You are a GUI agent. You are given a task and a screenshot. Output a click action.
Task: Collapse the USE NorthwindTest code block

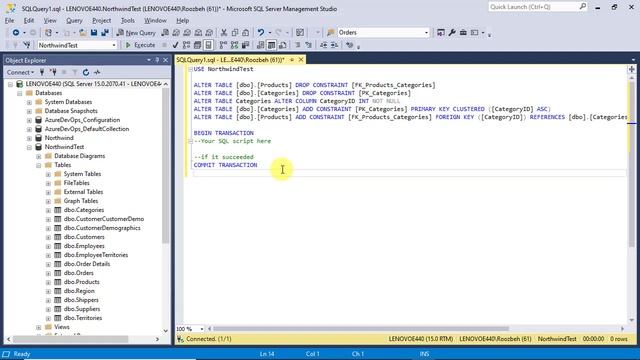[190, 69]
